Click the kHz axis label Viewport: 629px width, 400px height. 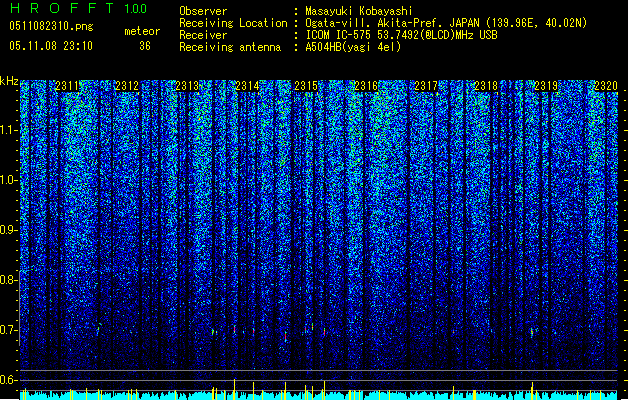pos(9,81)
